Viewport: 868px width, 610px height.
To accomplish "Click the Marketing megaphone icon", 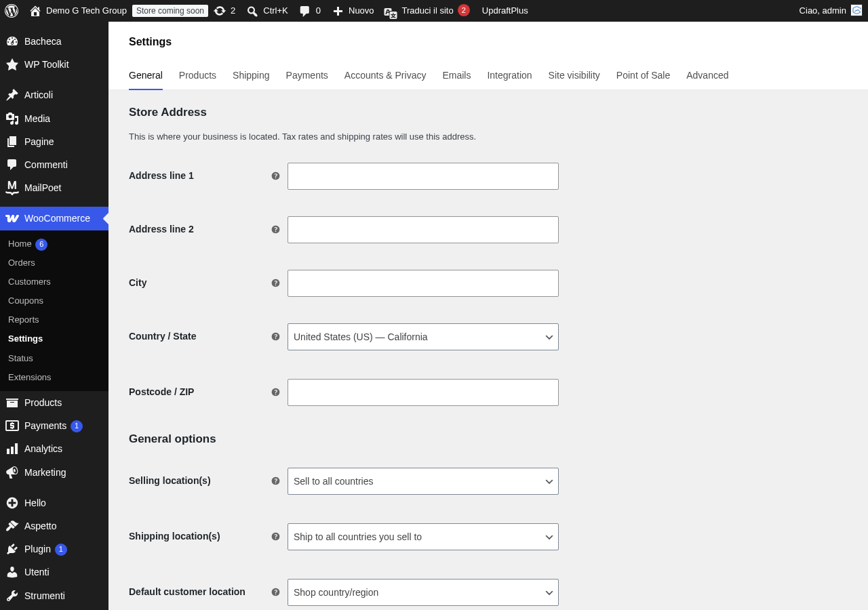I will tap(12, 472).
